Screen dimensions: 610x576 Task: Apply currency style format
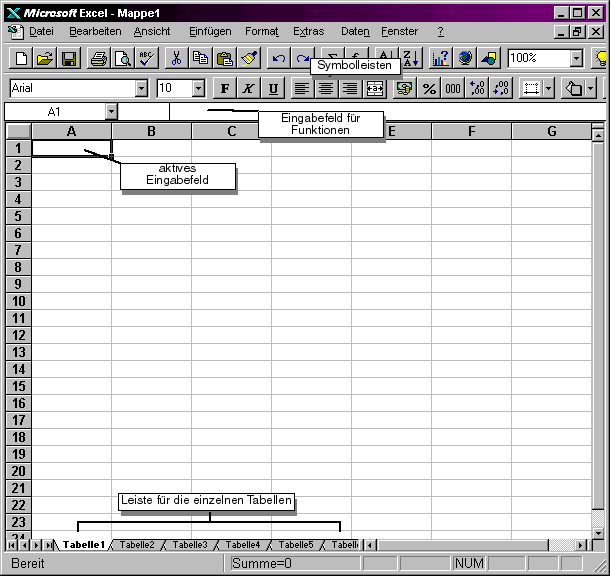pos(405,89)
